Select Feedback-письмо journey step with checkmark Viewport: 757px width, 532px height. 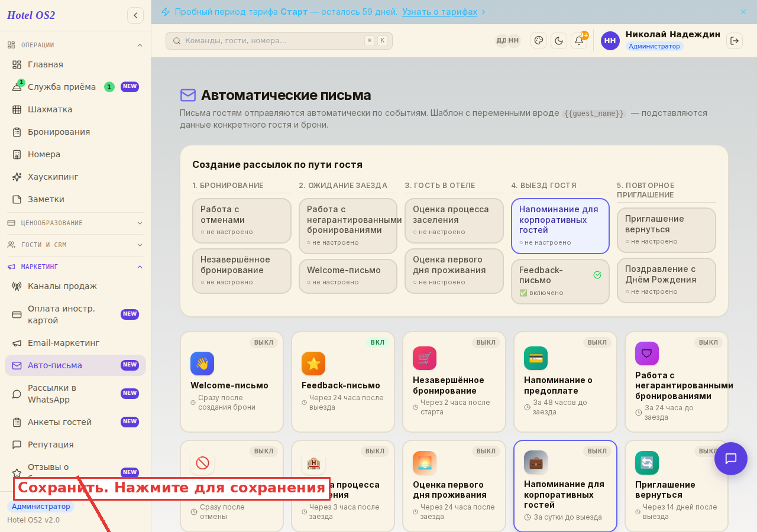[x=560, y=281]
